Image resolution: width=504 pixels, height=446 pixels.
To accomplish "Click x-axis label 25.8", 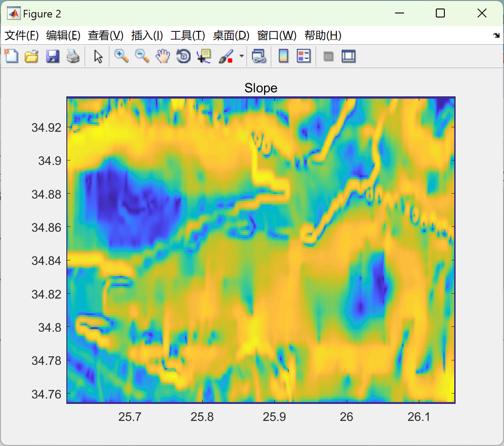I will click(202, 417).
